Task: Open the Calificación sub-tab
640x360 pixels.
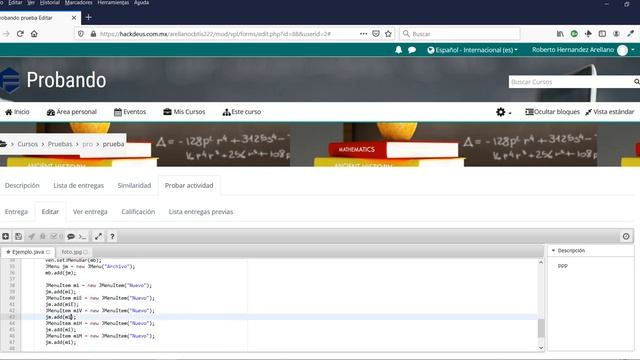Action: pos(138,212)
